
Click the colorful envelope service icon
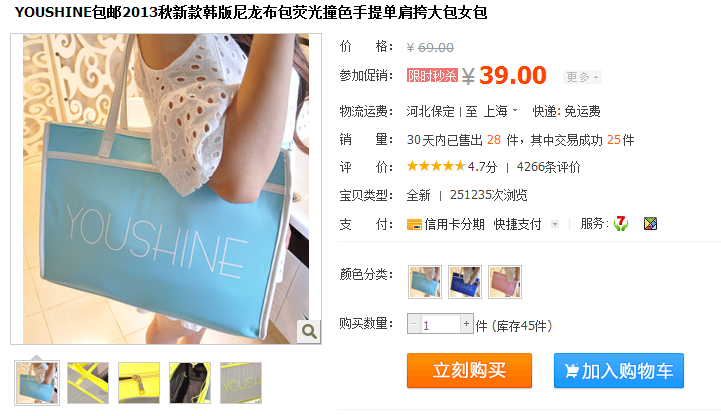(650, 224)
